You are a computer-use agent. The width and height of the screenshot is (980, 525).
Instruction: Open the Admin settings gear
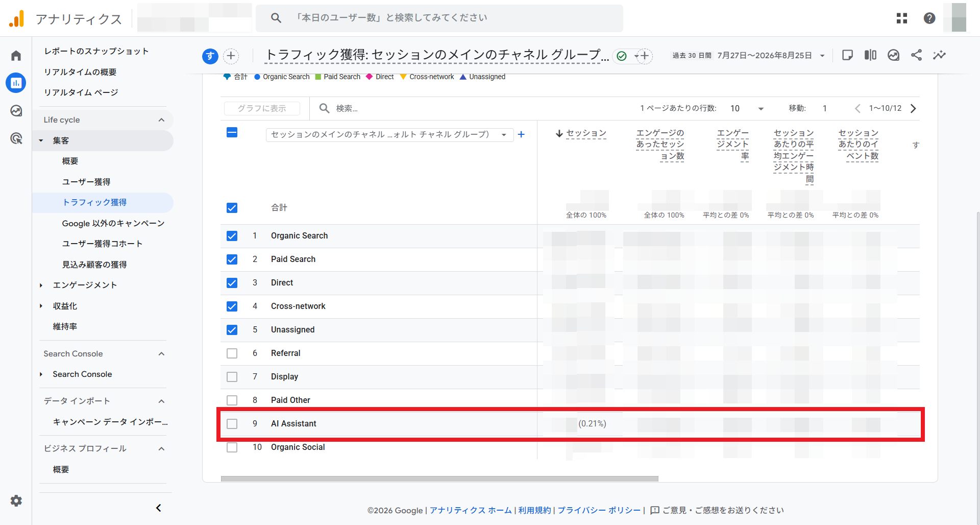(16, 501)
